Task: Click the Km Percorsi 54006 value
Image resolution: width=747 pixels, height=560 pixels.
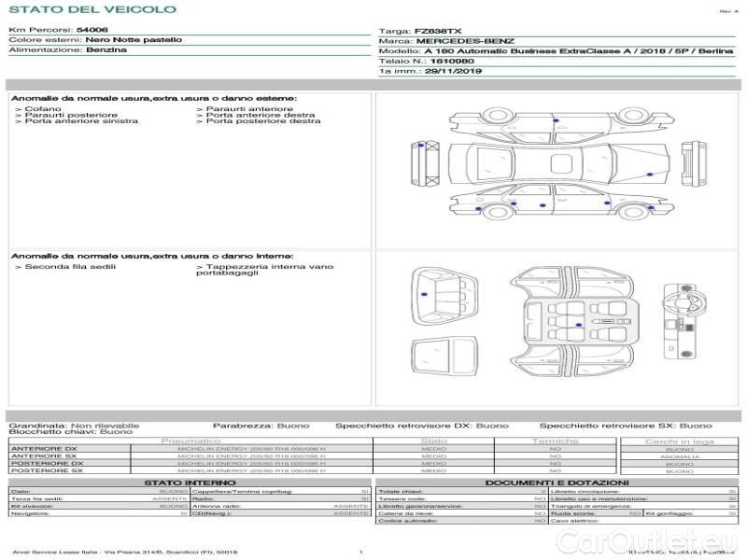Action: click(92, 31)
